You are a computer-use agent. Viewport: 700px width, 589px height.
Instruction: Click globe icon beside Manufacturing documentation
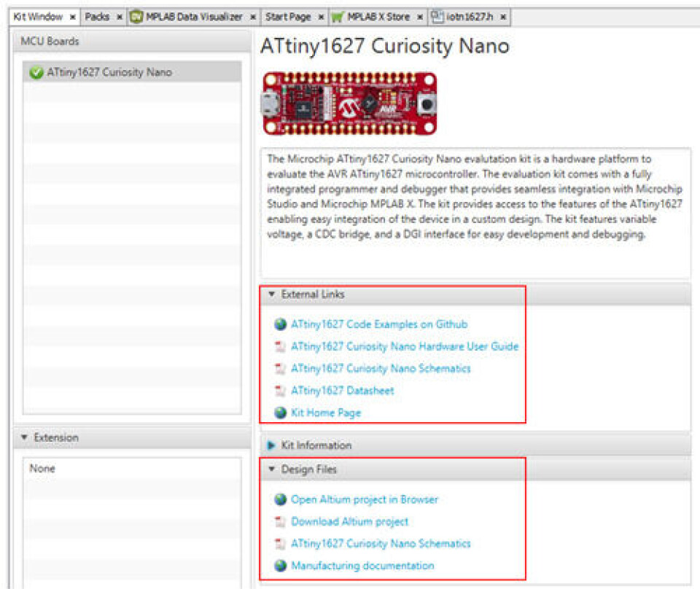(x=280, y=566)
